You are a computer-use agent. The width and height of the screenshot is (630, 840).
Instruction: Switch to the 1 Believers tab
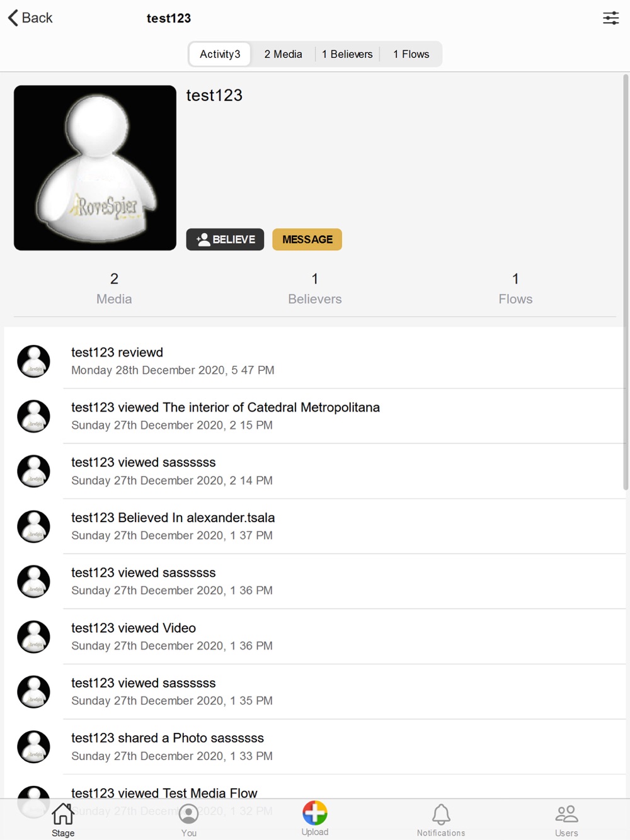click(x=347, y=54)
